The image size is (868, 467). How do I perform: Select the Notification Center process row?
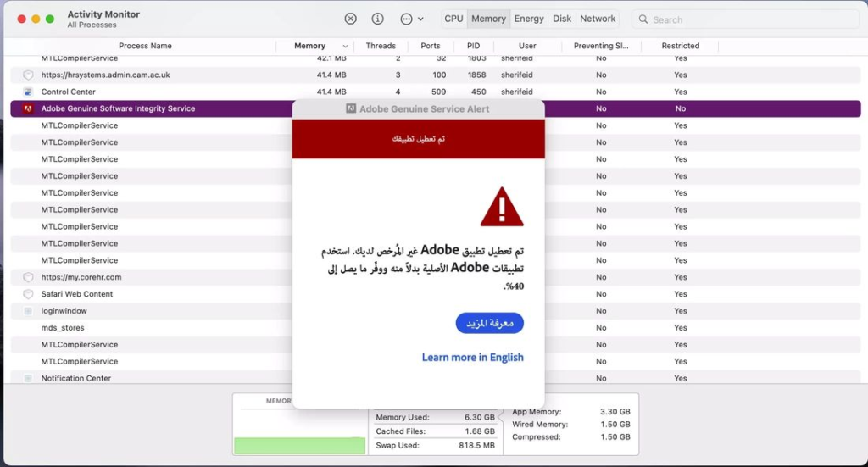435,378
